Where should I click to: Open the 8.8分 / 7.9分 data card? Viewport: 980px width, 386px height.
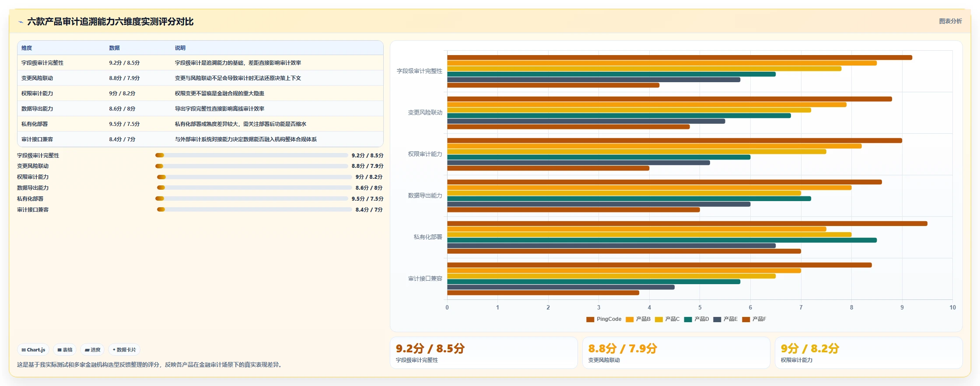point(676,353)
